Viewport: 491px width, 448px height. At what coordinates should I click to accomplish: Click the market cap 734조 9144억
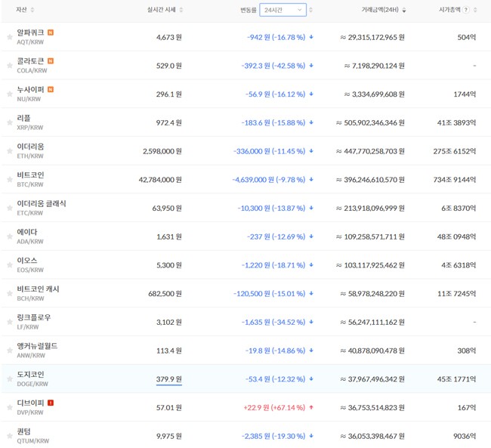[x=454, y=180]
